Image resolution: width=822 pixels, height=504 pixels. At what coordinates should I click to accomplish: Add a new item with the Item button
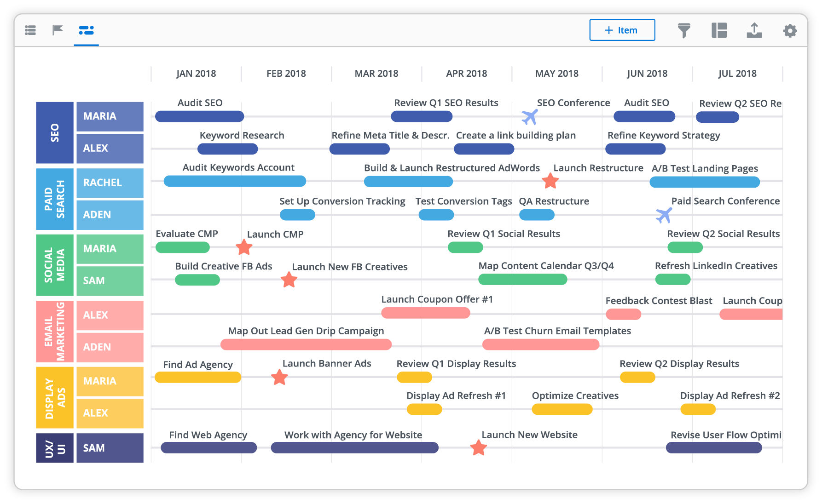tap(622, 30)
